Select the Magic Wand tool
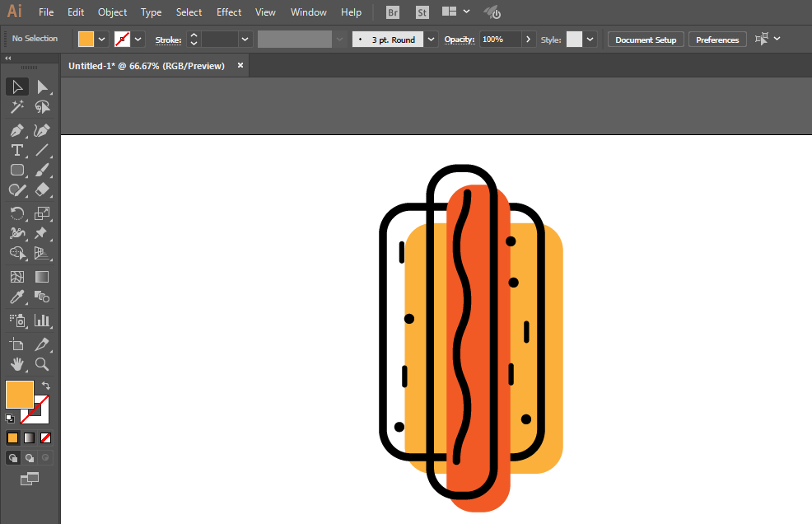 pos(16,107)
